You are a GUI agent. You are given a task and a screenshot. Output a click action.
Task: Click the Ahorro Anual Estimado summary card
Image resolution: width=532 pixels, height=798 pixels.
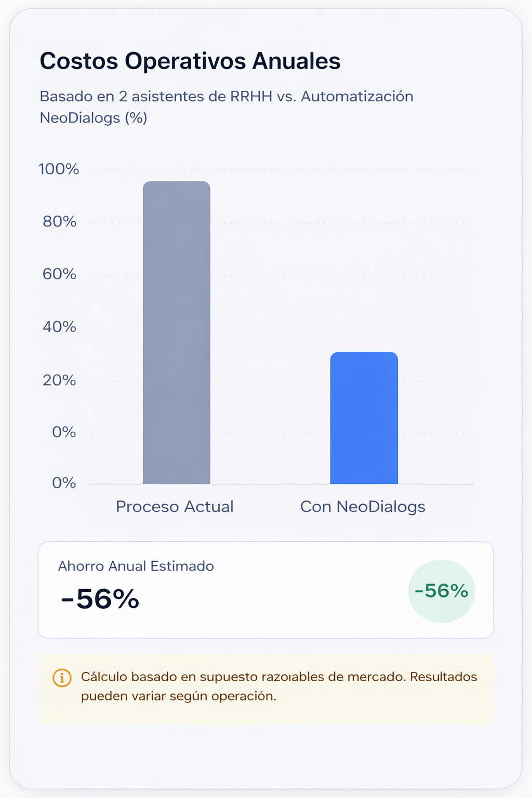click(x=266, y=590)
